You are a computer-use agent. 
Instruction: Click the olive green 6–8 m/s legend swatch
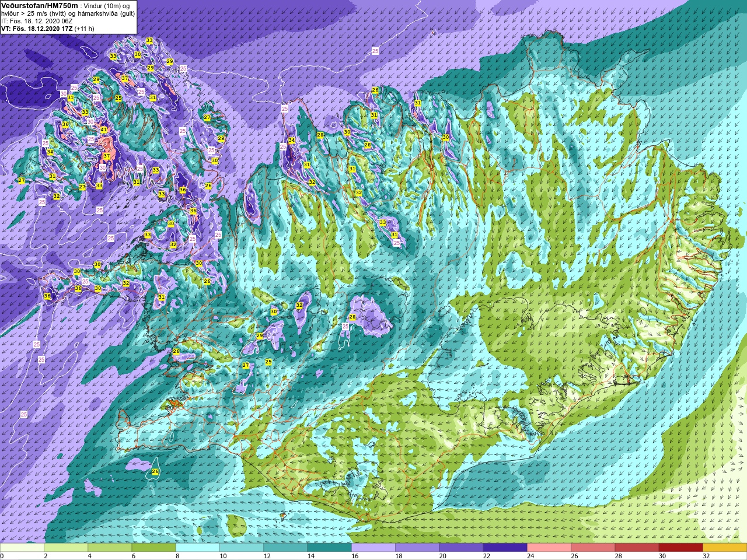pyautogui.click(x=153, y=548)
